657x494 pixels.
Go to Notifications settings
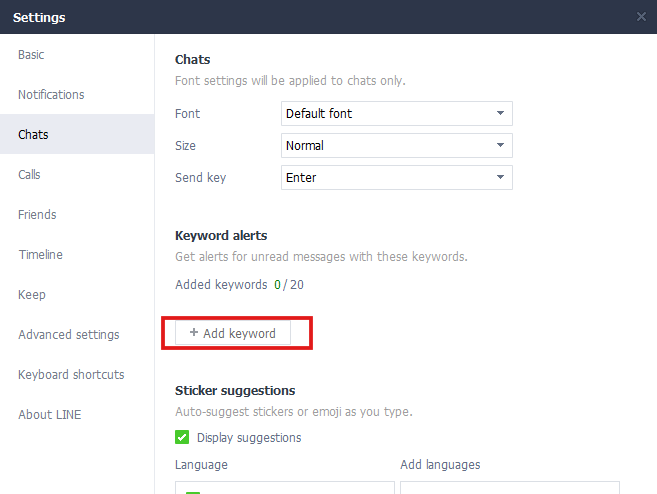pyautogui.click(x=51, y=95)
